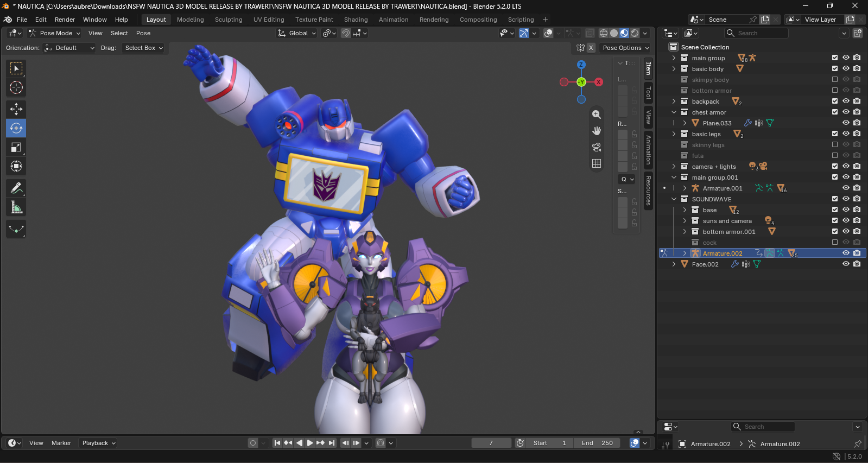
Task: Open the Global transform orientation dropdown
Action: click(x=297, y=33)
